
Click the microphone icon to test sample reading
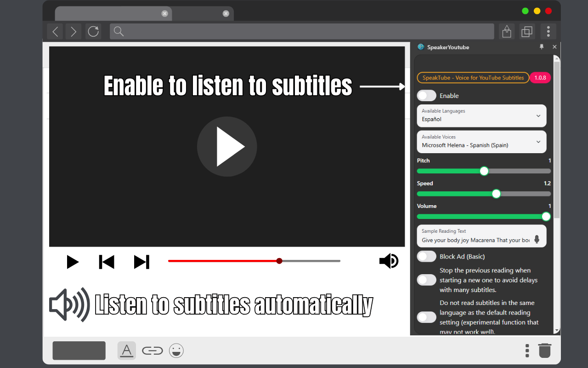pos(537,239)
